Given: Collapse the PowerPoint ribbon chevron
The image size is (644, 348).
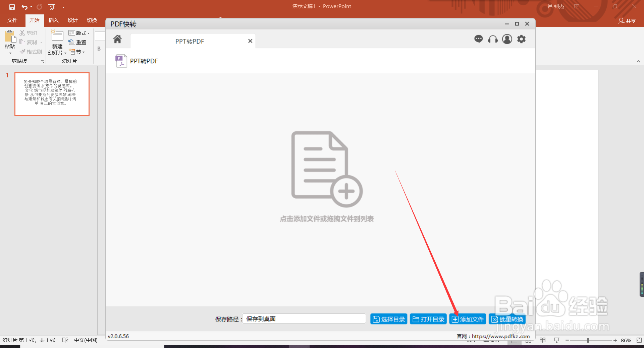Looking at the screenshot, I should pos(638,62).
